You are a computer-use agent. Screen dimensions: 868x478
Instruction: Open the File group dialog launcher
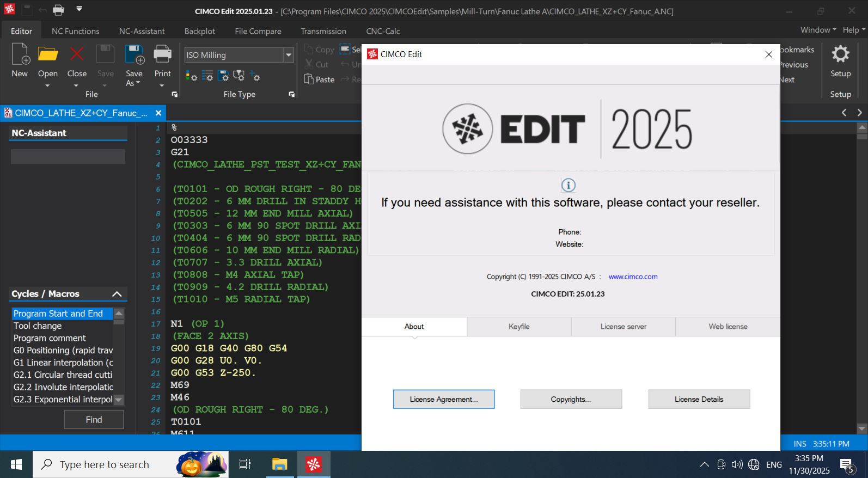174,94
